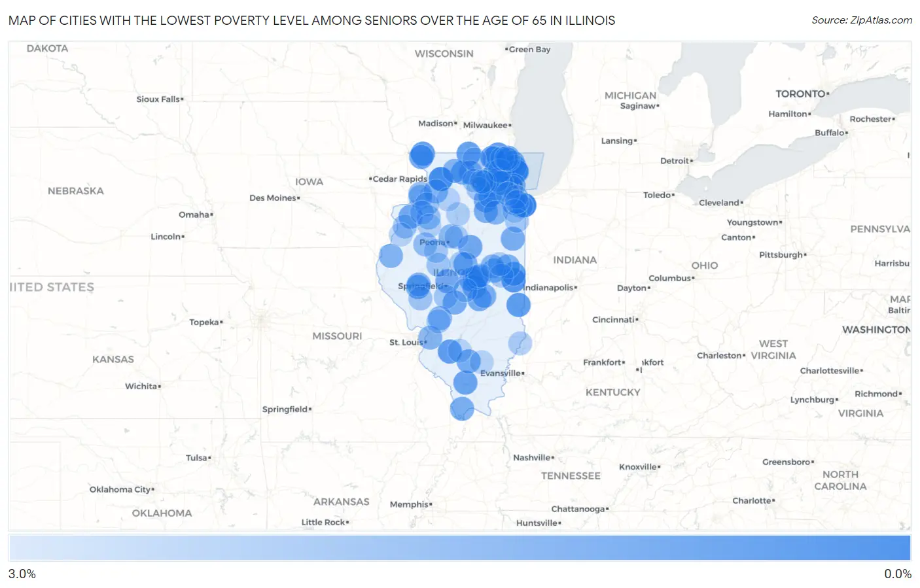Click the Des Moines city label
The width and height of the screenshot is (920, 588).
pyautogui.click(x=273, y=198)
